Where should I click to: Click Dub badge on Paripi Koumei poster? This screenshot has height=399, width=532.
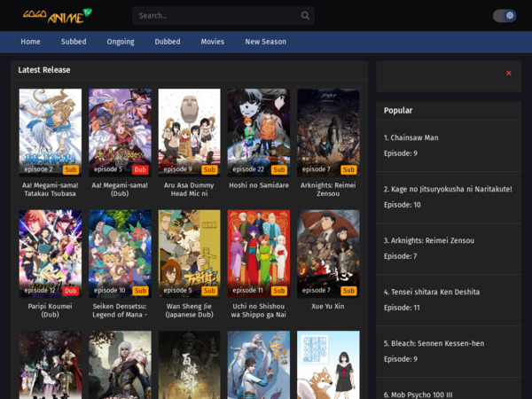(x=71, y=291)
